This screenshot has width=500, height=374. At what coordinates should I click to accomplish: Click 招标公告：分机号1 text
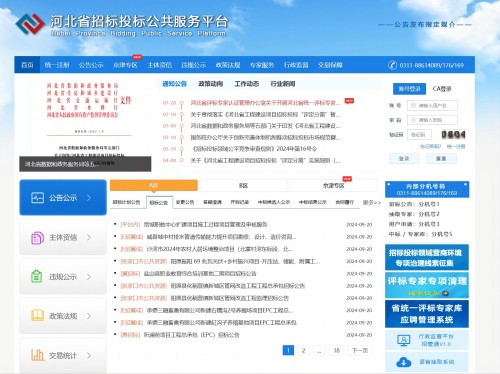(414, 204)
